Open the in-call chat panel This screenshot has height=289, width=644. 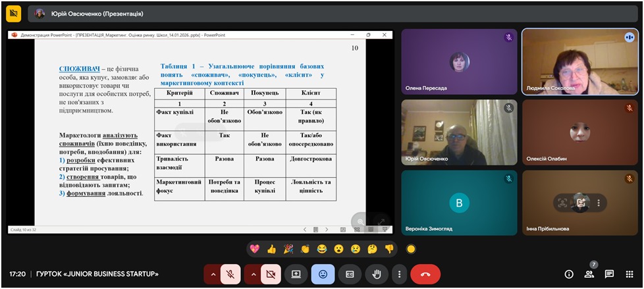pyautogui.click(x=609, y=274)
